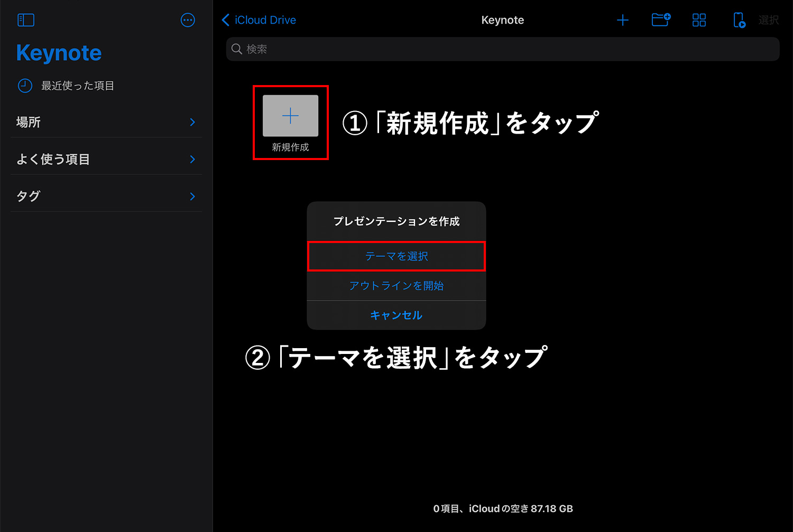Tap the 新規作成 thumbnail
Viewport: 793px width, 532px height.
[x=290, y=116]
